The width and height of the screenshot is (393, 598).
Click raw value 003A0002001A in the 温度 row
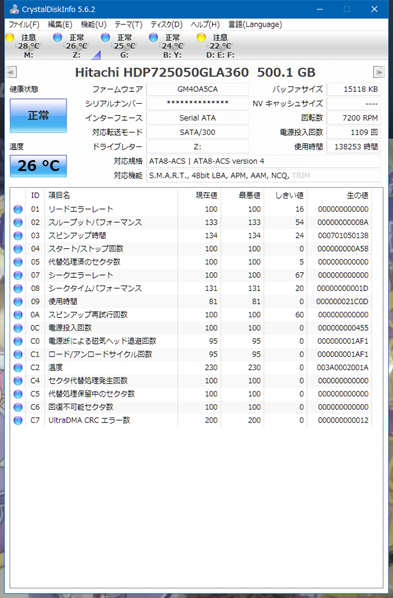coord(343,368)
